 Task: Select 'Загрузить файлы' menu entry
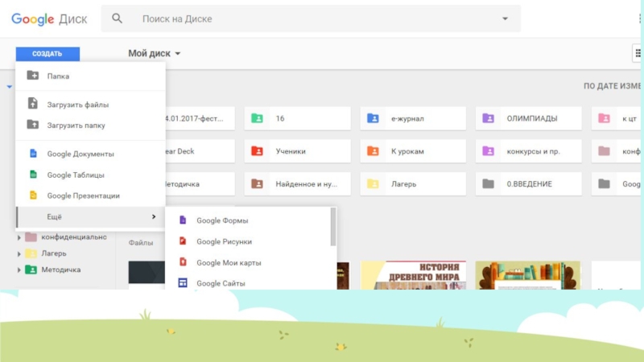pos(91,105)
